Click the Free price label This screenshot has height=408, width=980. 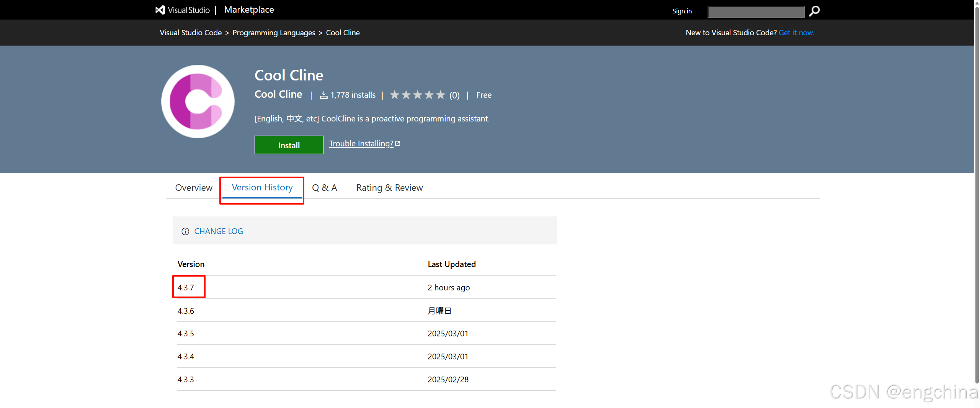484,95
